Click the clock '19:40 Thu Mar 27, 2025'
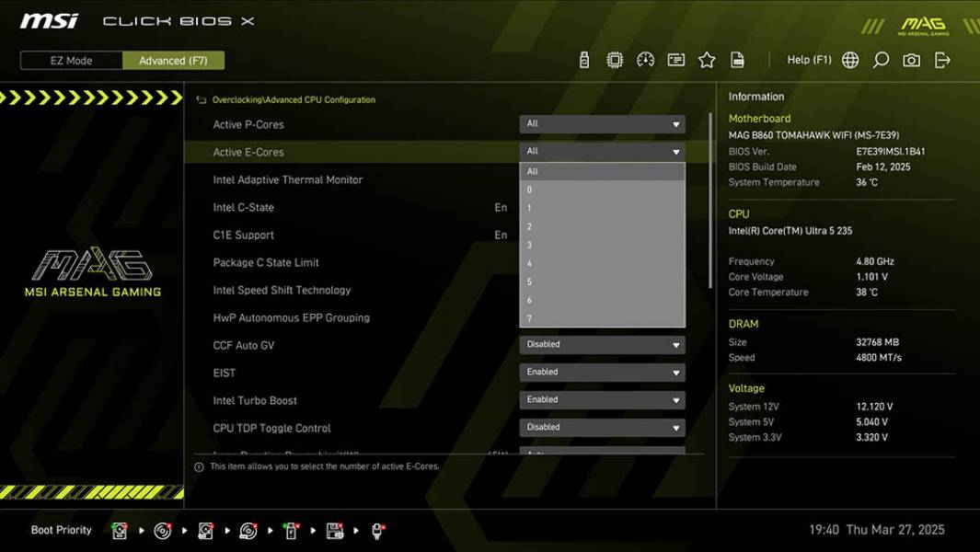Image resolution: width=980 pixels, height=552 pixels. coord(877,530)
